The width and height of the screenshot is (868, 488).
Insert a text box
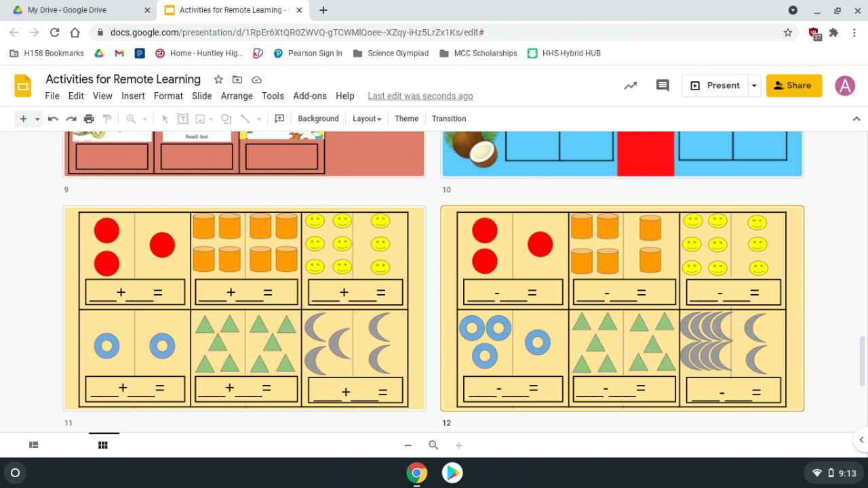(182, 119)
